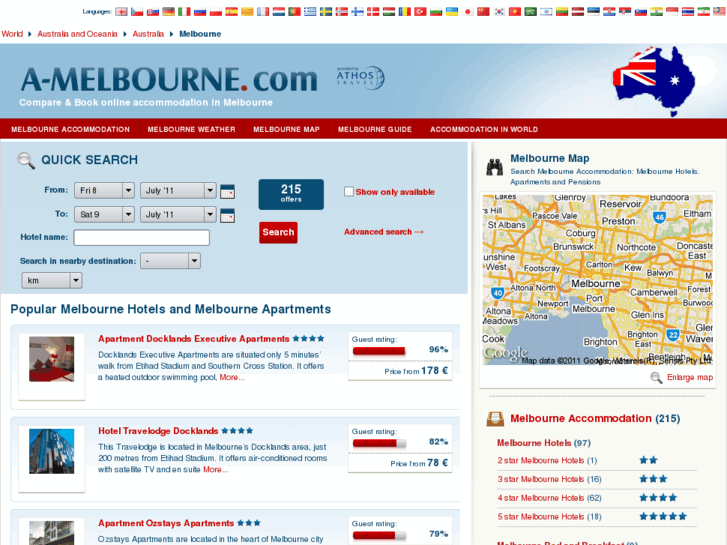
Task: Click the 215 offers button
Action: (291, 194)
